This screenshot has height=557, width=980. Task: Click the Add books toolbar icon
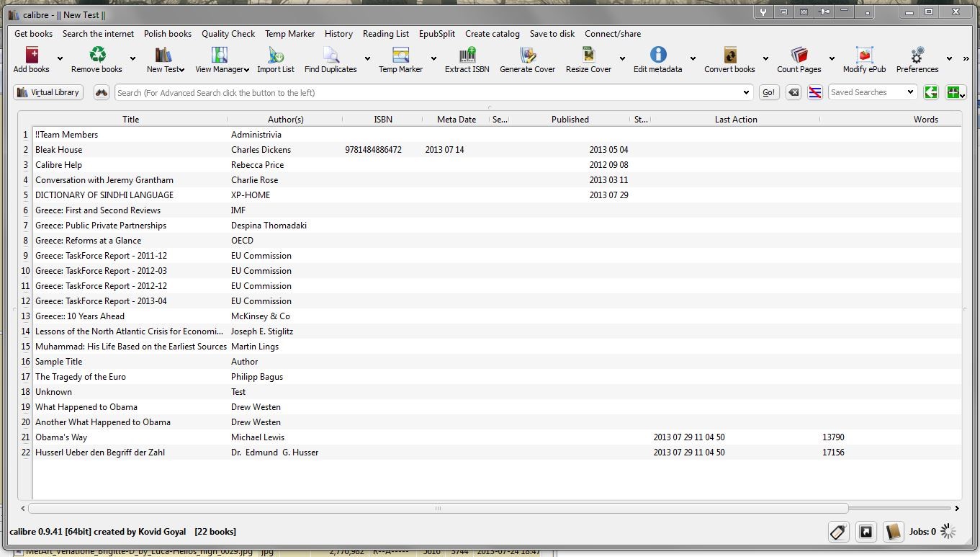pyautogui.click(x=32, y=55)
